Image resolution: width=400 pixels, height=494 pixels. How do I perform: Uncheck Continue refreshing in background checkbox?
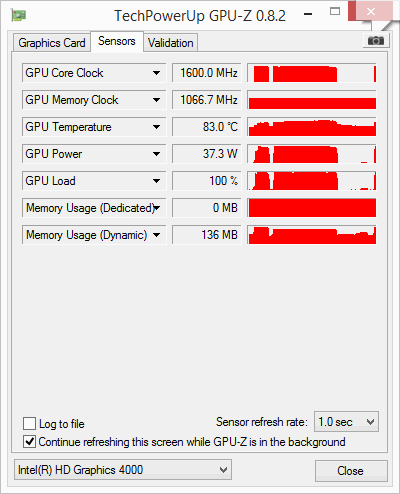(29, 442)
